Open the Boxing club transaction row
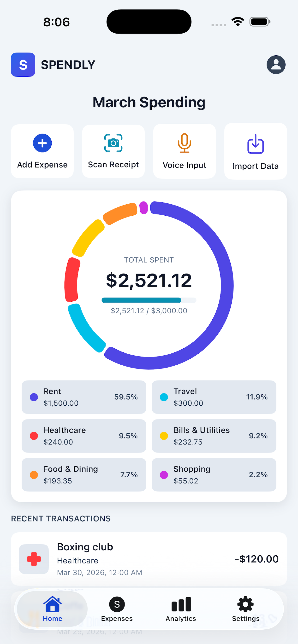The width and height of the screenshot is (298, 644). pos(149,559)
